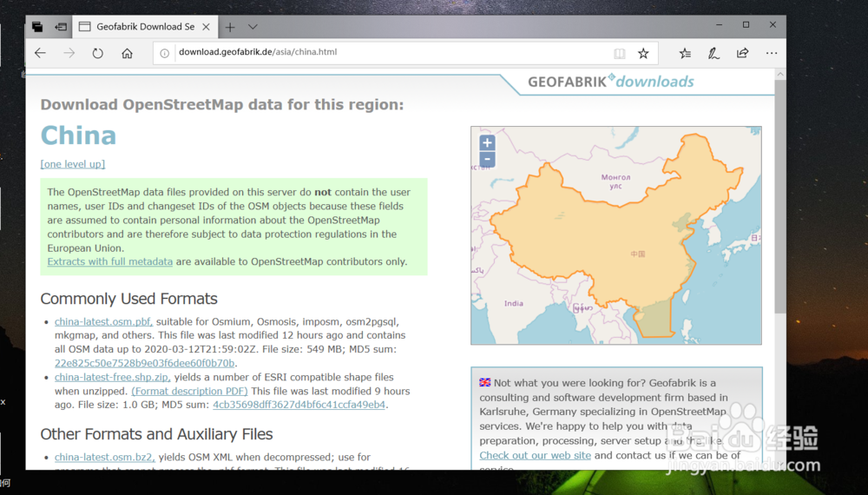View site information icon in address bar
Screen dimensions: 868x495
164,53
